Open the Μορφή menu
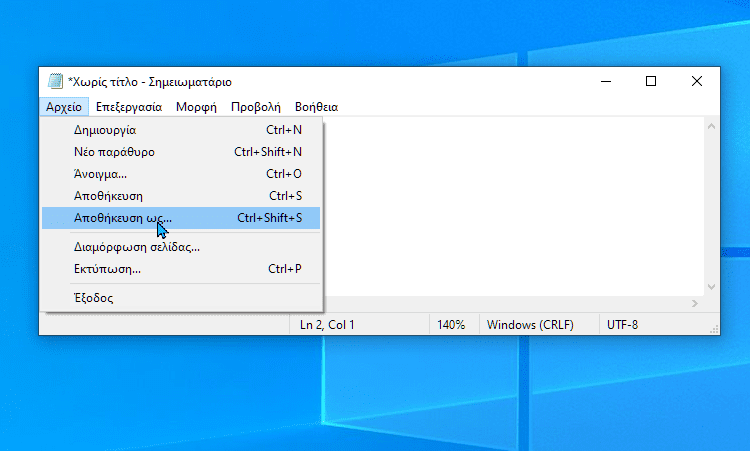The image size is (750, 451). click(x=196, y=107)
